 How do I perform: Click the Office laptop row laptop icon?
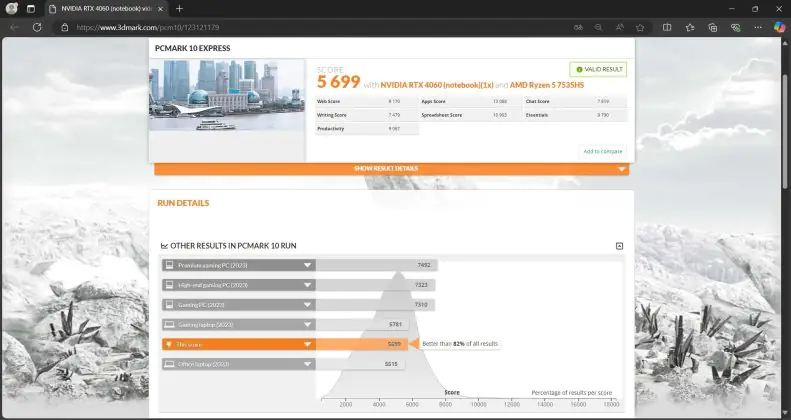[x=170, y=364]
